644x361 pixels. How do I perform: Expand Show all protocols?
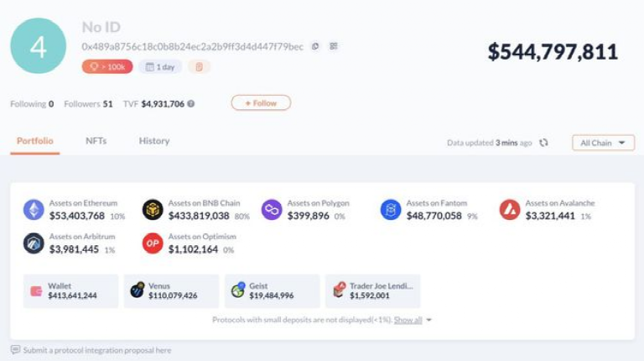click(413, 320)
